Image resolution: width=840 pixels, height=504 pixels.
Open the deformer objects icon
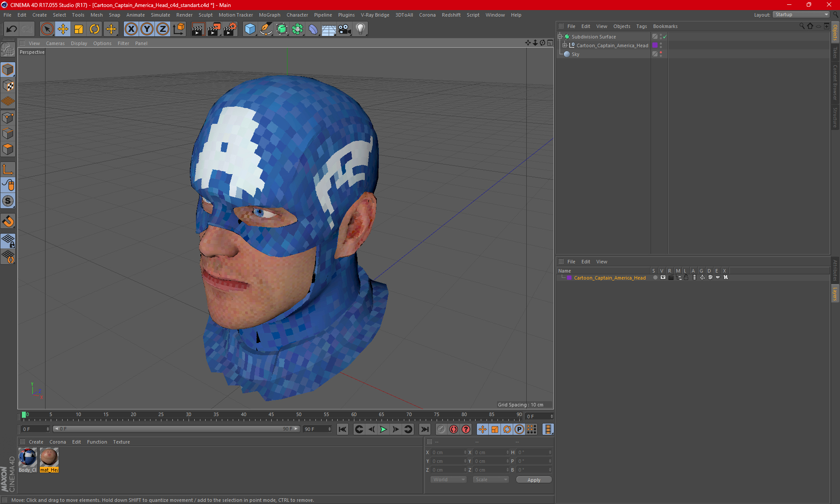coord(313,29)
